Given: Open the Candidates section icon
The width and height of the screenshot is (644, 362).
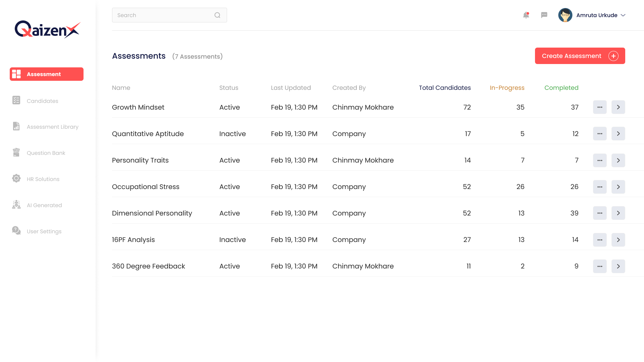Looking at the screenshot, I should 16,100.
